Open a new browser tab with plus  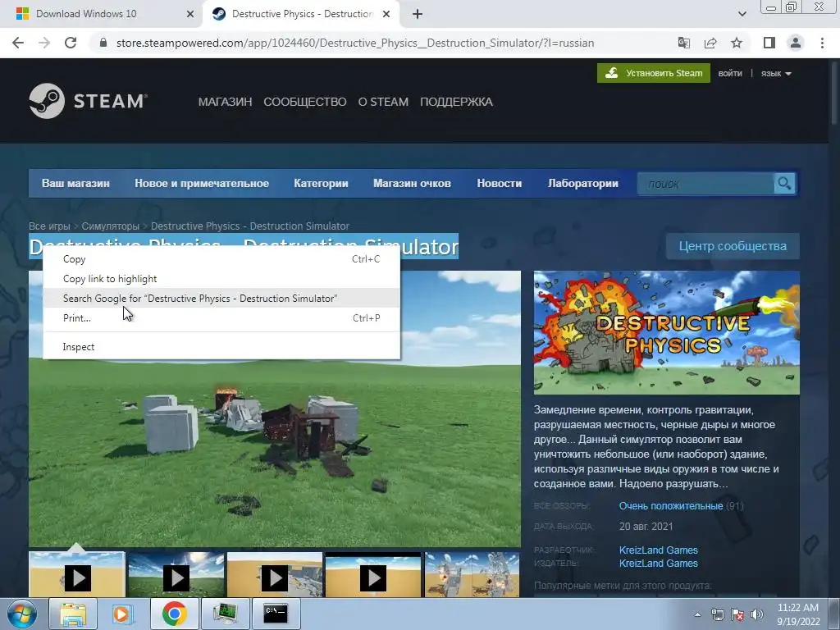pyautogui.click(x=418, y=14)
